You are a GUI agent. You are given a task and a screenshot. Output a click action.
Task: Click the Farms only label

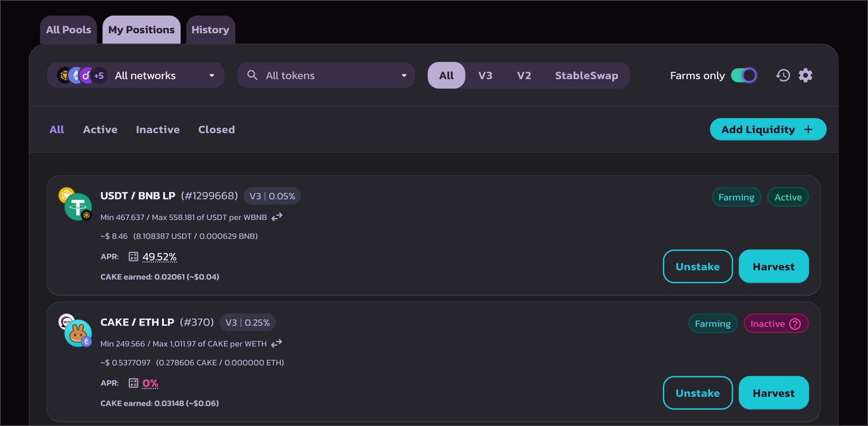[697, 76]
